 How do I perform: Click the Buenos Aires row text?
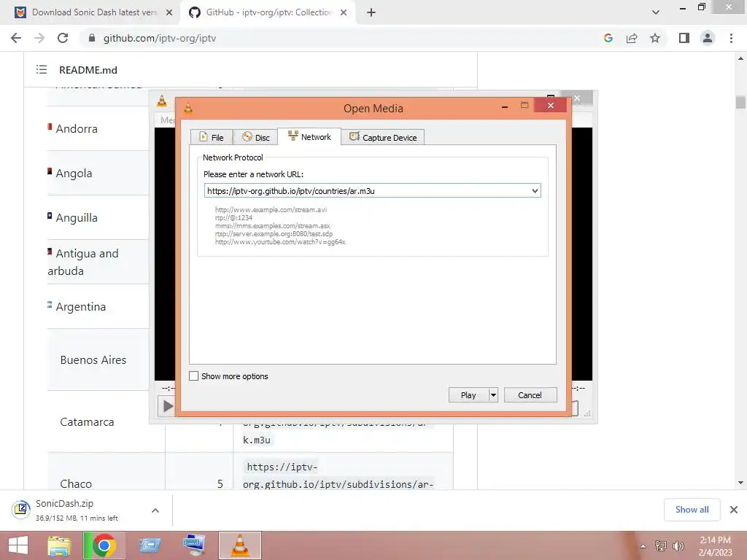tap(93, 360)
